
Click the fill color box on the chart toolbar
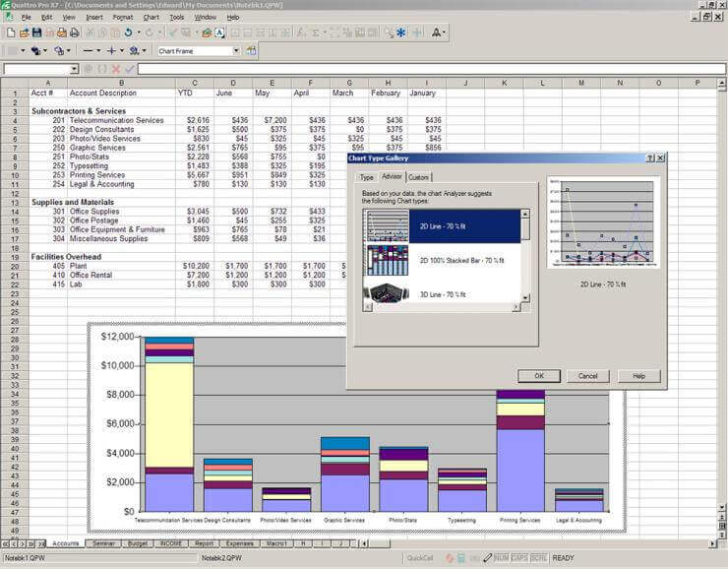(13, 50)
